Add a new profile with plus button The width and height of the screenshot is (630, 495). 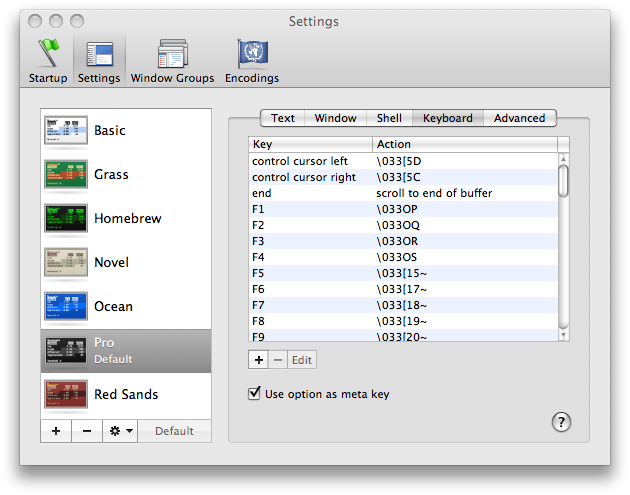coord(56,431)
